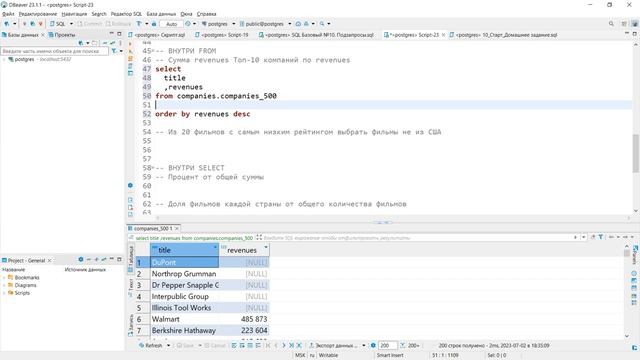Click the Refresh button in results
The width and height of the screenshot is (640, 360).
tap(151, 346)
